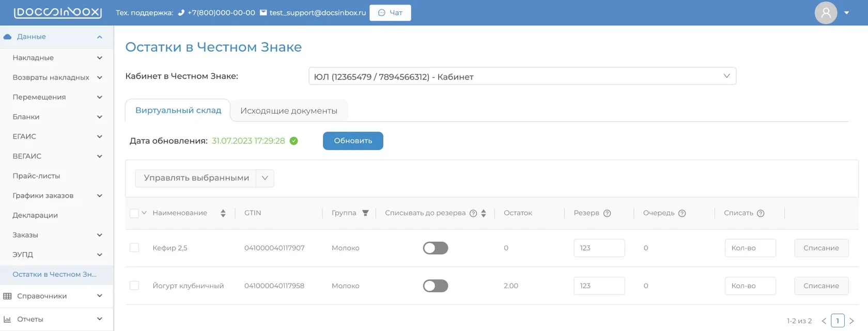Sort by Списывать до резерва arrows

point(484,213)
